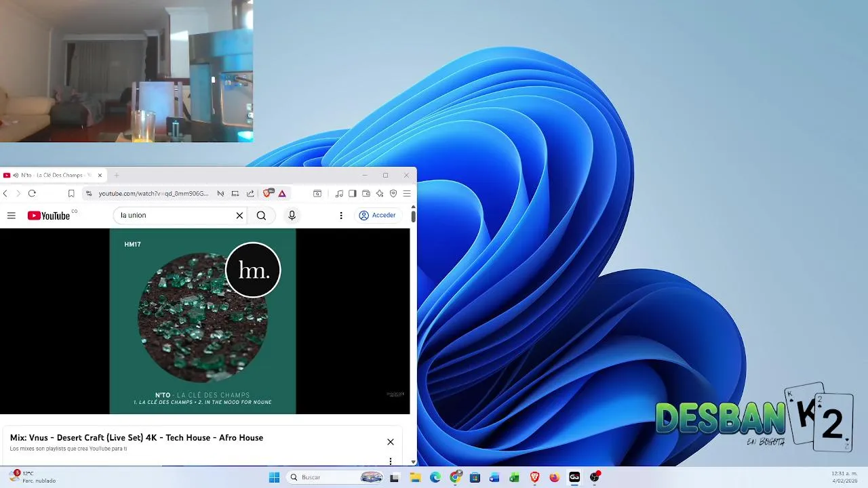Viewport: 868px width, 488px height.
Task: Open clock and date in system tray
Action: click(844, 477)
